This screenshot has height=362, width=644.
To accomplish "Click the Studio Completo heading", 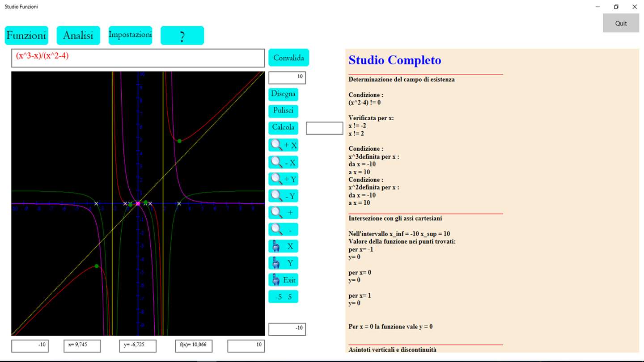I will pos(395,60).
